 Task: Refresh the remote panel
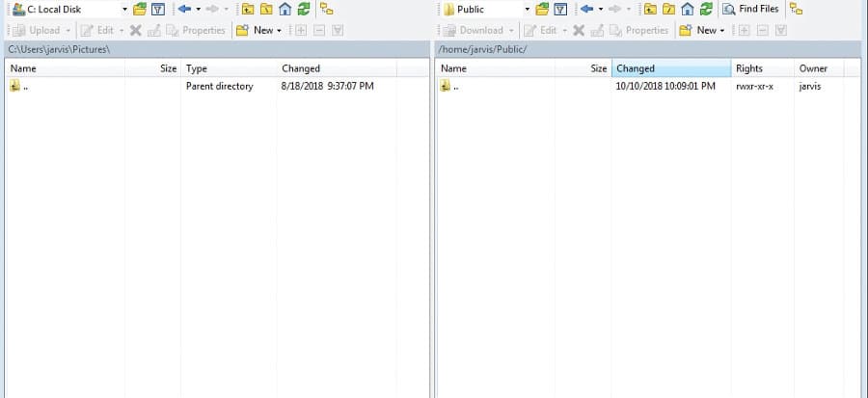pyautogui.click(x=706, y=9)
